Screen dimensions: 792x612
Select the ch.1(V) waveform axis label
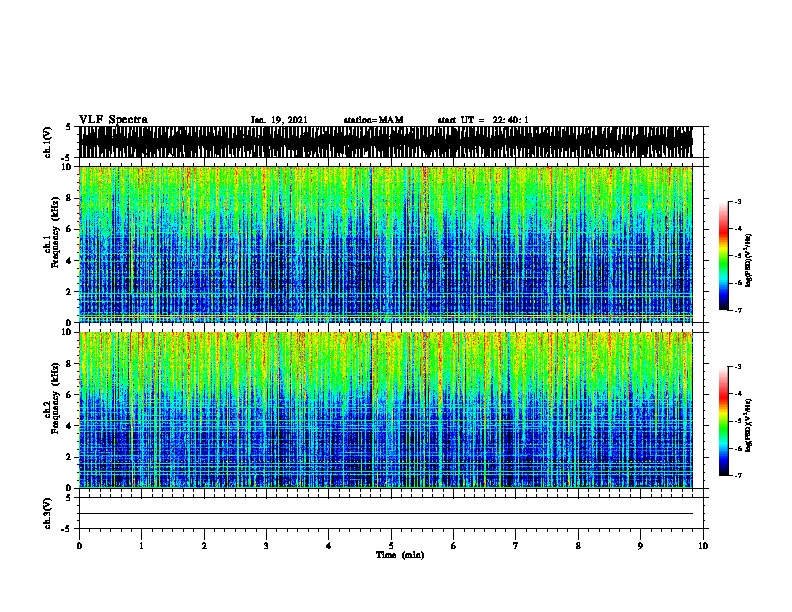48,142
